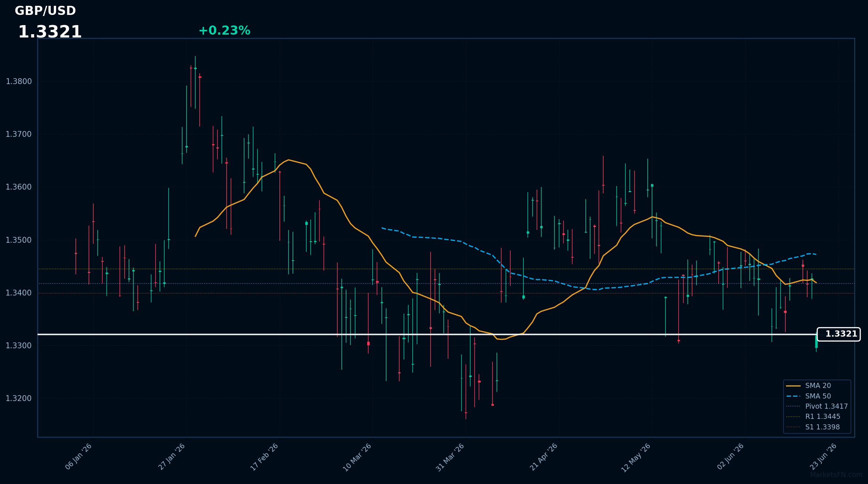Click the 21 Apr '26 date label
The height and width of the screenshot is (484, 868).
[543, 457]
